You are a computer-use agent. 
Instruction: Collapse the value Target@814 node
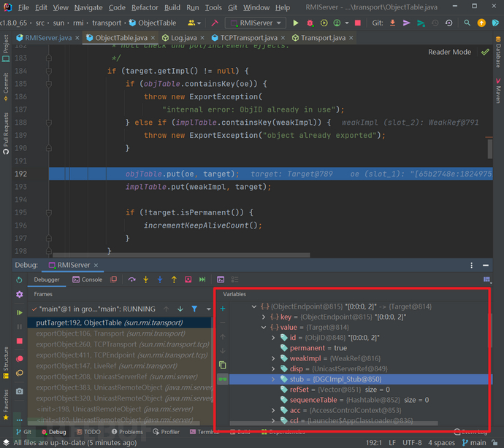coord(264,328)
